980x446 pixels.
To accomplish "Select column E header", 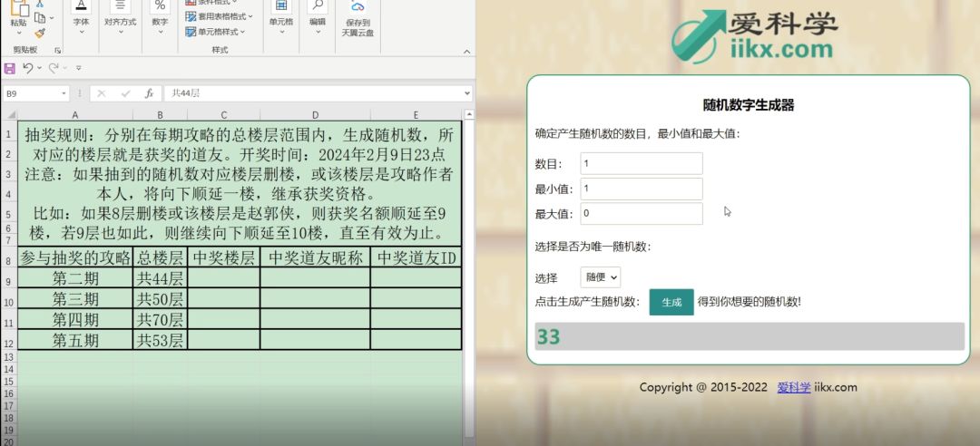I will [x=416, y=115].
